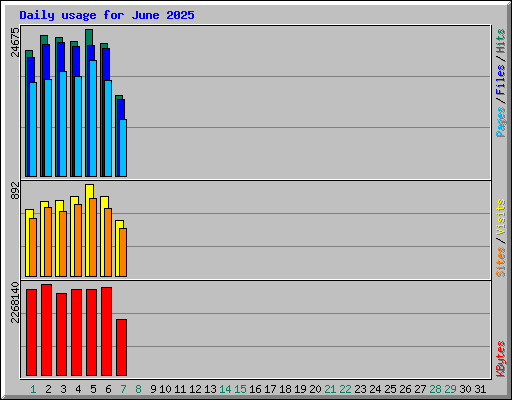Click day 5 on the x-axis
512x400 pixels.
click(x=93, y=389)
